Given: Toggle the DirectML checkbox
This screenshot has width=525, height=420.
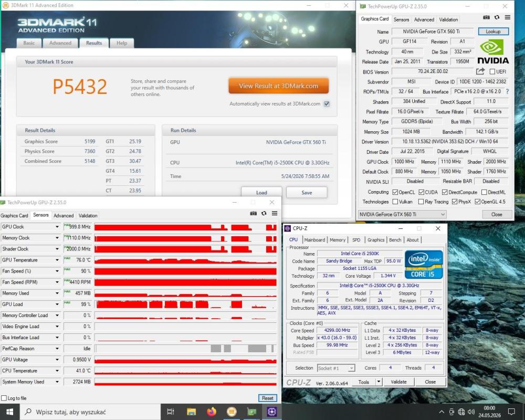Looking at the screenshot, I should 484,192.
